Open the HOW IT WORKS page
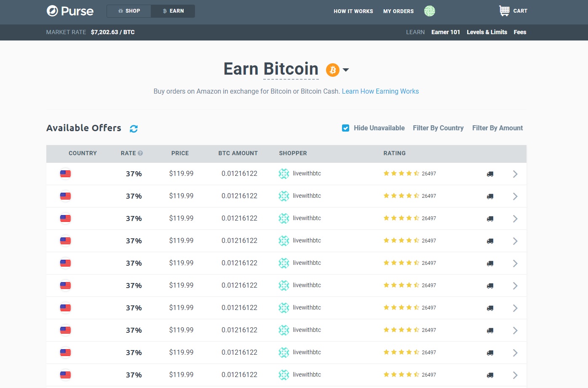 click(353, 11)
